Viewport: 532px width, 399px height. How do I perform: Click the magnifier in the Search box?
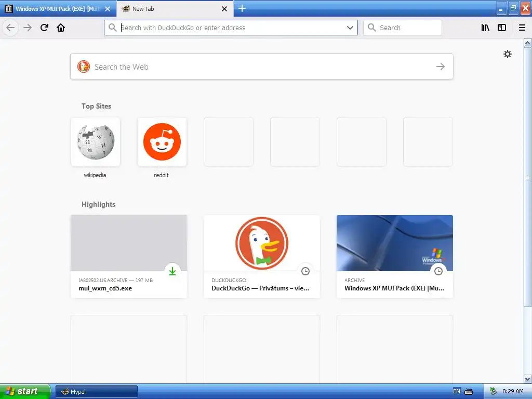(x=372, y=28)
